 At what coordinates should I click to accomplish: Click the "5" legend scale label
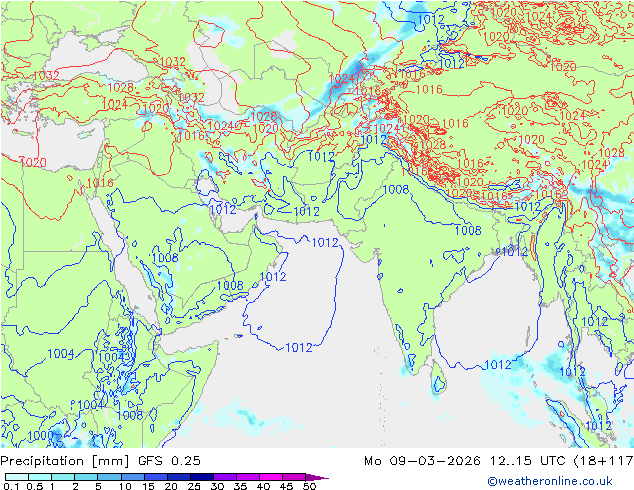coord(98,486)
